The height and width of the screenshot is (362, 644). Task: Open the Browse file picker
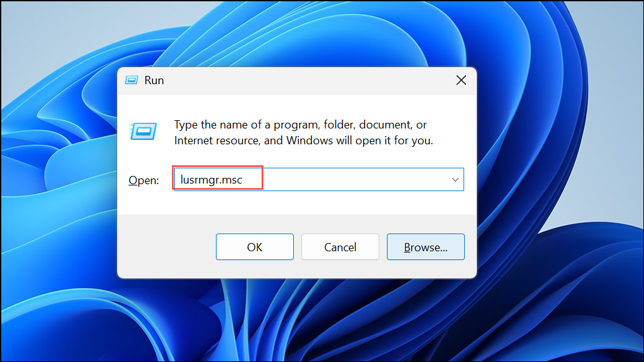(x=426, y=247)
